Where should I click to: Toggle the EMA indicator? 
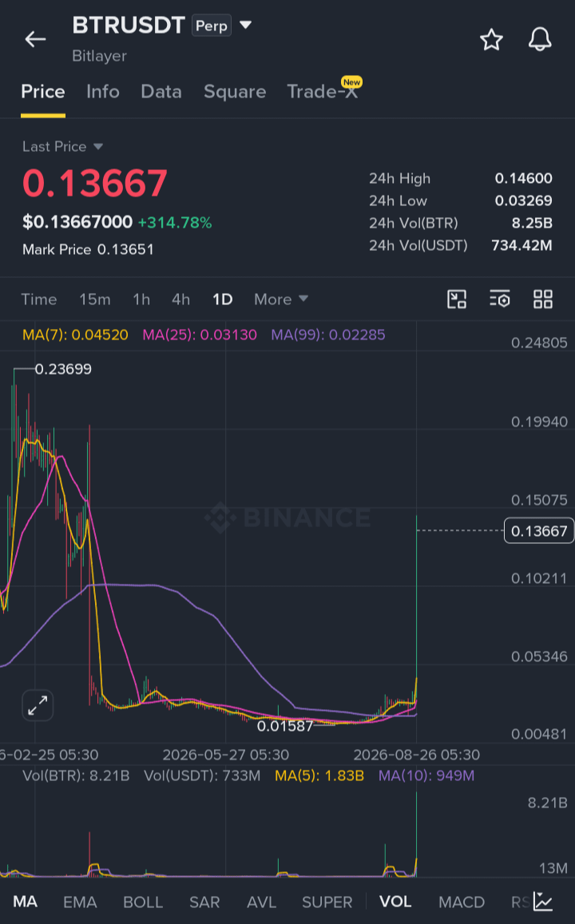[80, 902]
